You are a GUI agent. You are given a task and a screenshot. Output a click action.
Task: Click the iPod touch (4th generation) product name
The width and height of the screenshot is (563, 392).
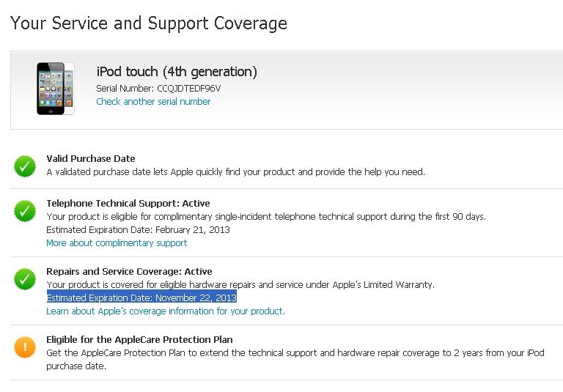[x=177, y=72]
